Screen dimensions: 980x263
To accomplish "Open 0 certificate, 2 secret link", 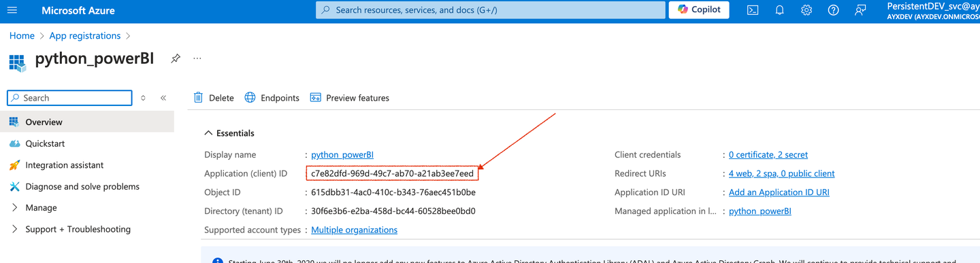I will (768, 155).
